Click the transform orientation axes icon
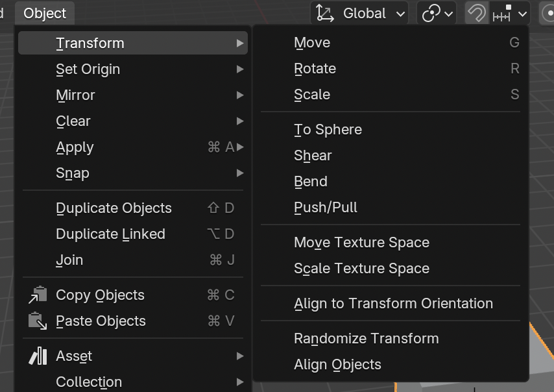Image resolution: width=554 pixels, height=392 pixels. pyautogui.click(x=325, y=14)
